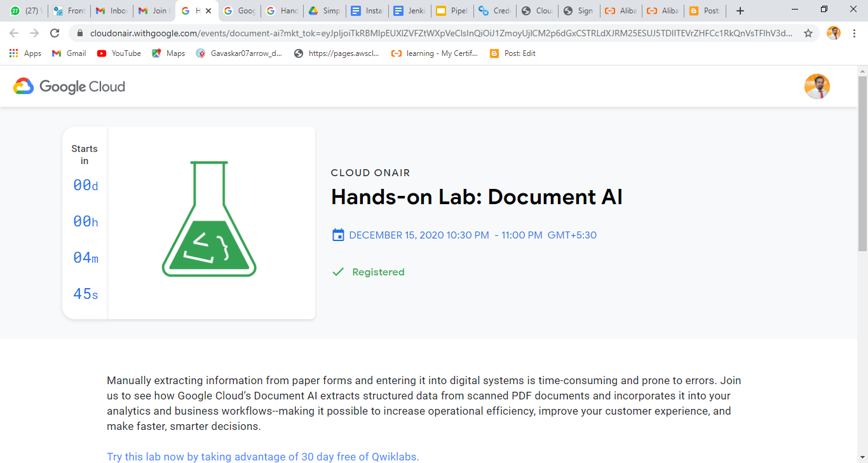Screen dimensions: 868x463
Task: Bookmark this page with the star icon
Action: [808, 33]
